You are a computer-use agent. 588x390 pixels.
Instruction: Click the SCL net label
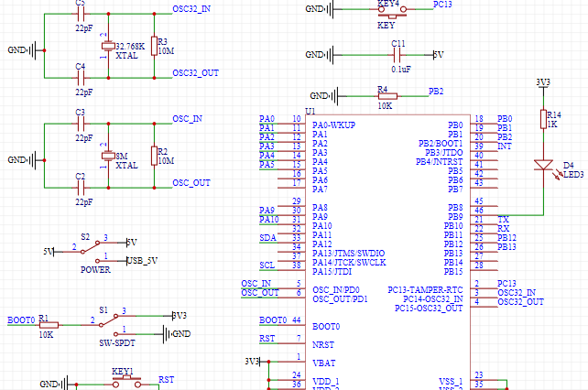(267, 265)
